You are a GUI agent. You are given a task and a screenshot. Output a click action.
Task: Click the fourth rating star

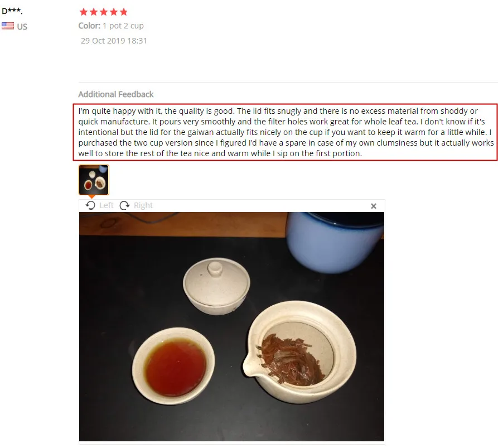click(x=114, y=12)
